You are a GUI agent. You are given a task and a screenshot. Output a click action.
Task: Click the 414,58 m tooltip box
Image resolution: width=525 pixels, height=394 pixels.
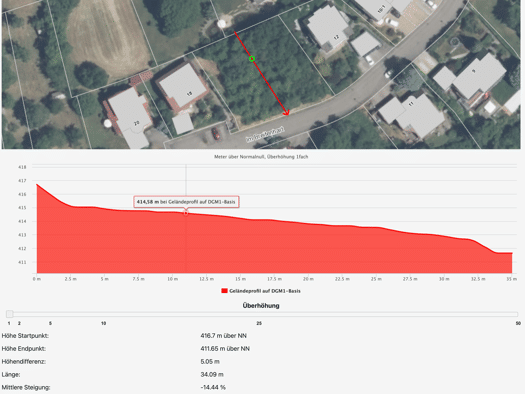click(x=186, y=202)
